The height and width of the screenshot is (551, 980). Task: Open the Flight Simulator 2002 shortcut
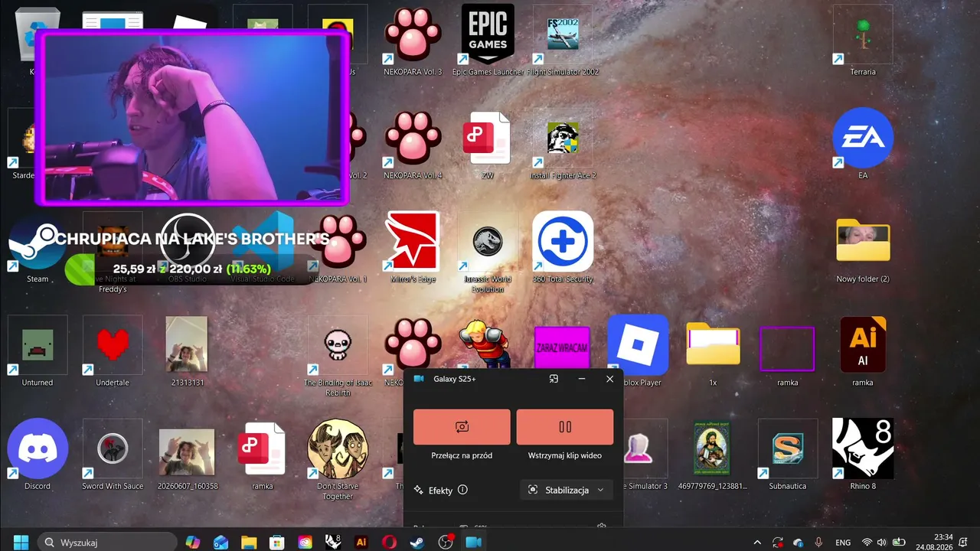(563, 41)
